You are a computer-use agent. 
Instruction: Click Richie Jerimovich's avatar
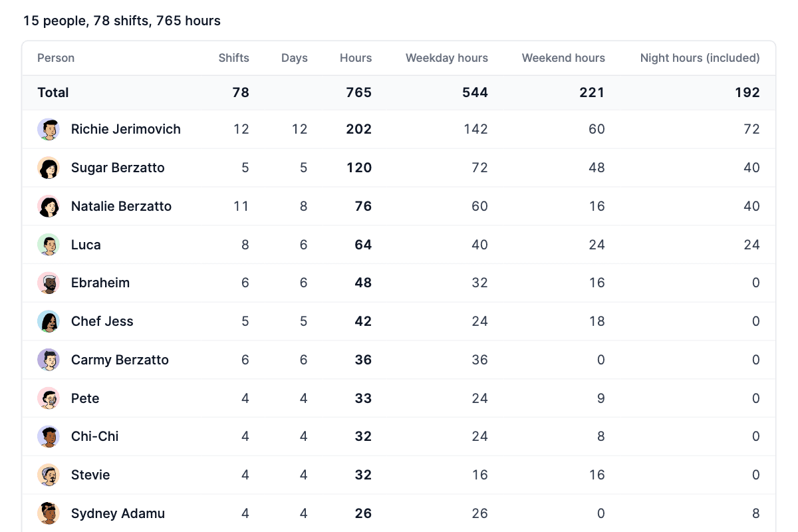coord(49,130)
